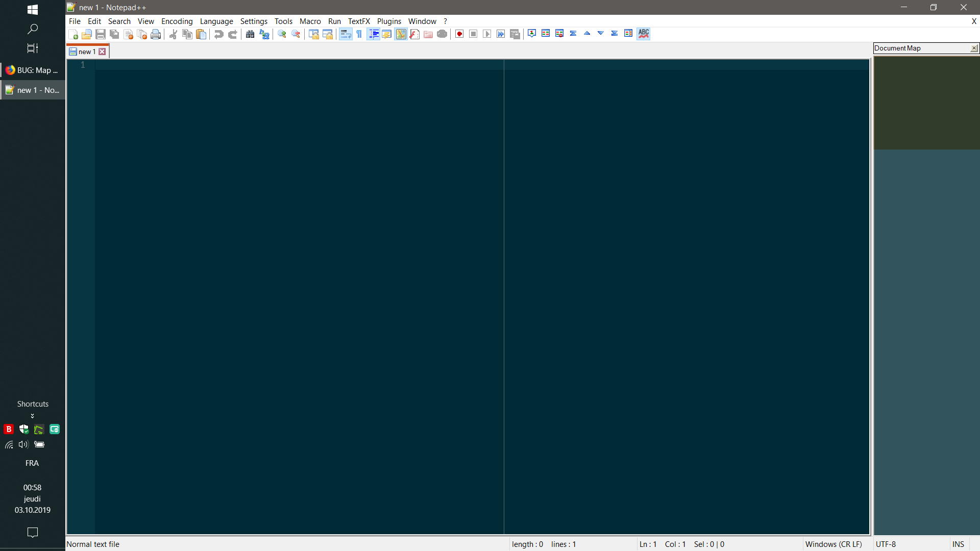Click the Print toolbar icon
The width and height of the screenshot is (980, 551).
click(156, 34)
